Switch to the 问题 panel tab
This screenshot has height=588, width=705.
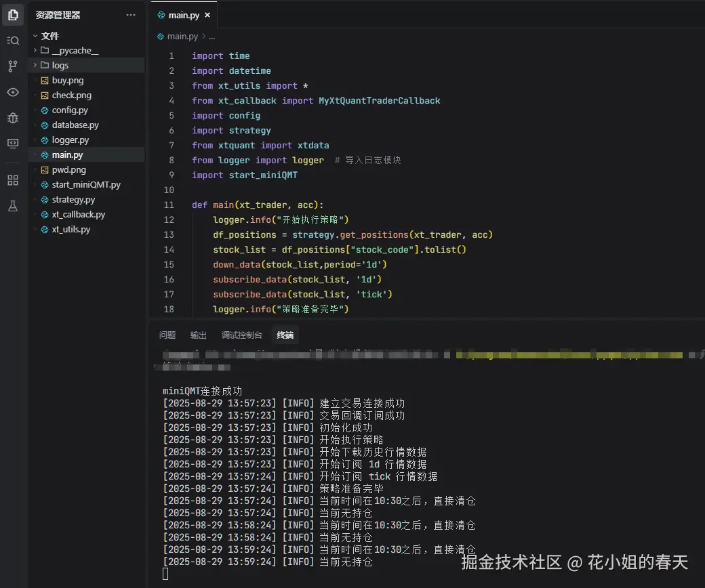(167, 335)
